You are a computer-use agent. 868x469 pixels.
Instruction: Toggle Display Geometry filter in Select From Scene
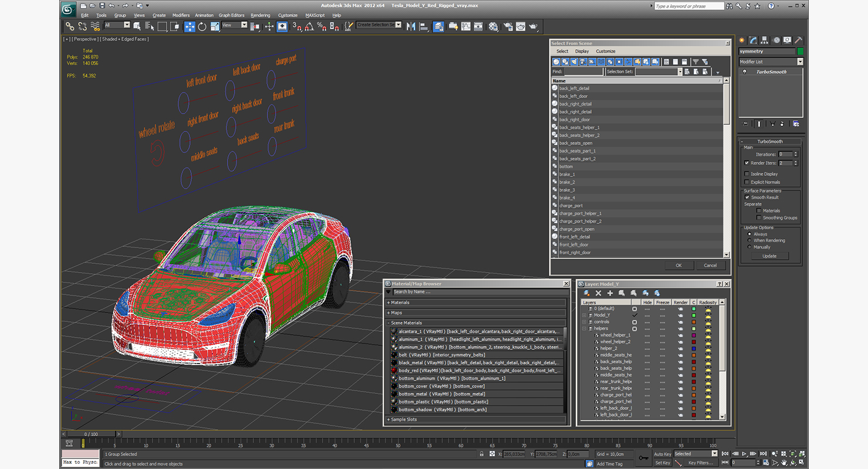pos(557,62)
